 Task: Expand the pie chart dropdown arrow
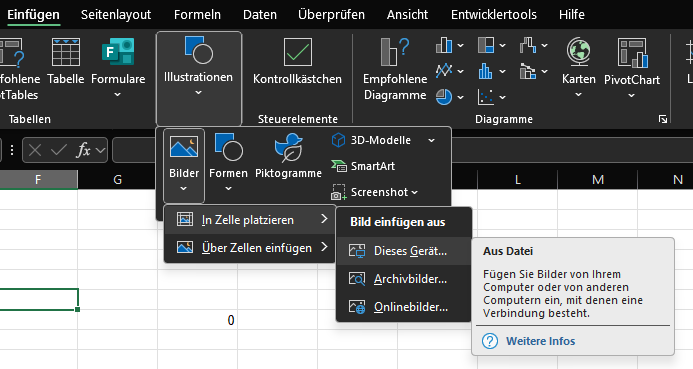pyautogui.click(x=461, y=97)
